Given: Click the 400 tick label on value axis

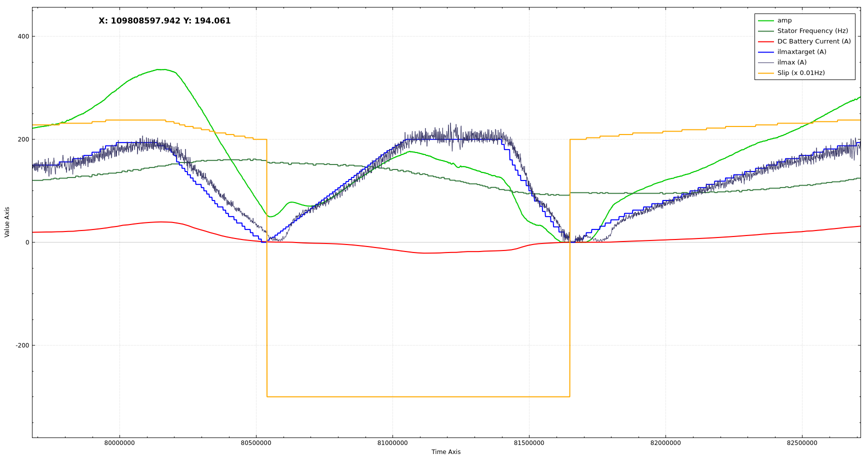Looking at the screenshot, I should pyautogui.click(x=23, y=36).
